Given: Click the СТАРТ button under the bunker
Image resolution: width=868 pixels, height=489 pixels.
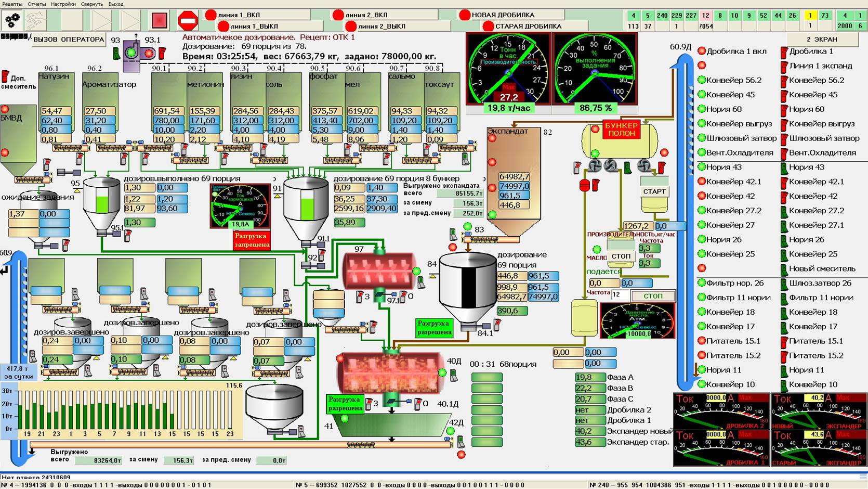Looking at the screenshot, I should click(654, 191).
